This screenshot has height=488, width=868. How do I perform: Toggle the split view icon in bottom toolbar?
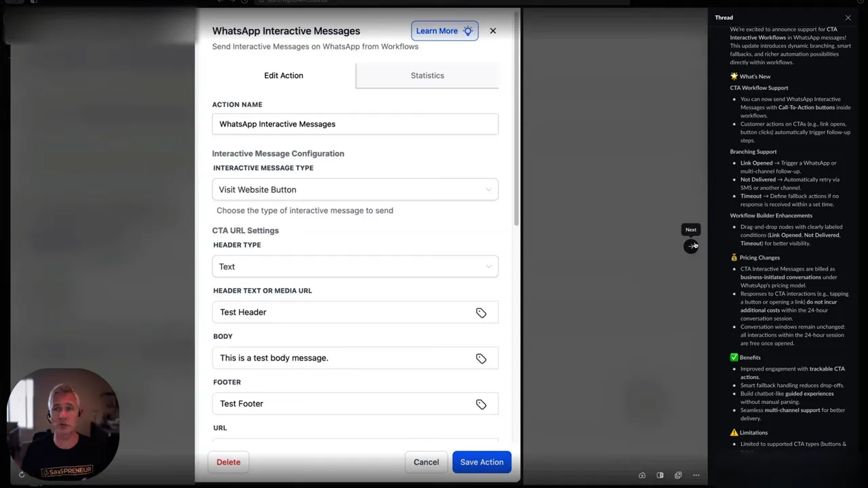click(x=659, y=475)
